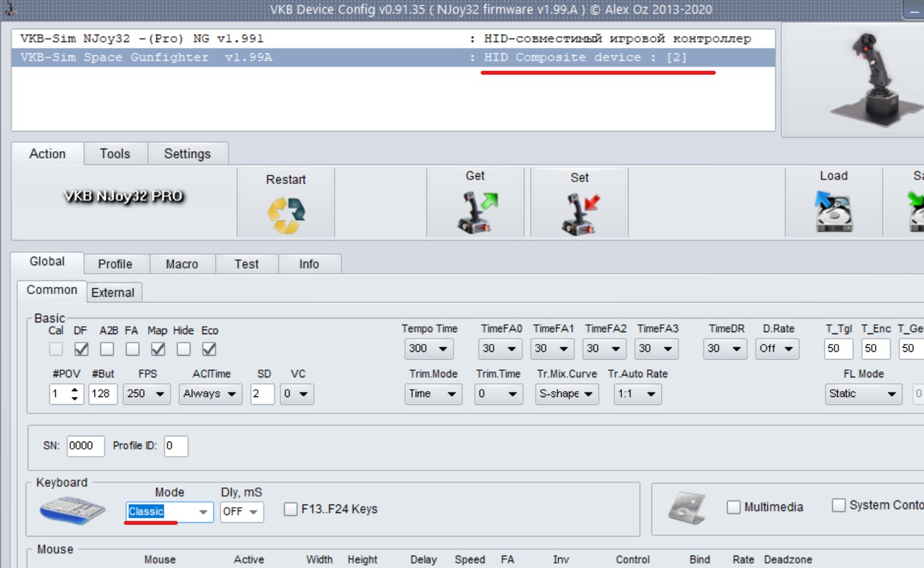The image size is (924, 568).
Task: Enable the Multimedia checkbox
Action: click(x=733, y=507)
